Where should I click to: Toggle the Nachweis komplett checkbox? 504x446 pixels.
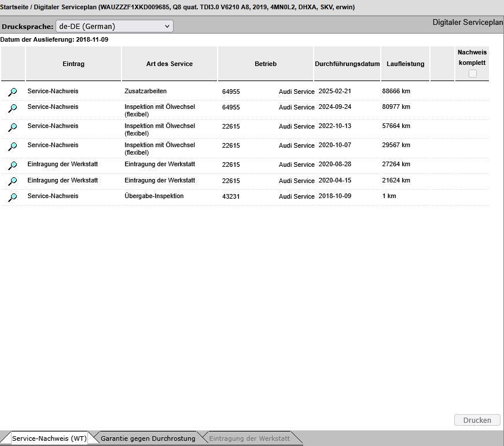pyautogui.click(x=472, y=74)
